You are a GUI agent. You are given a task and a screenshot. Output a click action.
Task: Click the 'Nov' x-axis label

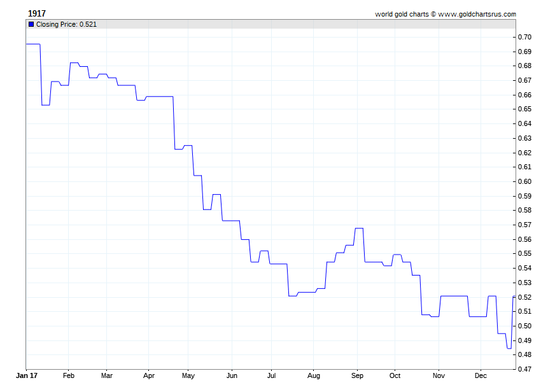(x=439, y=375)
